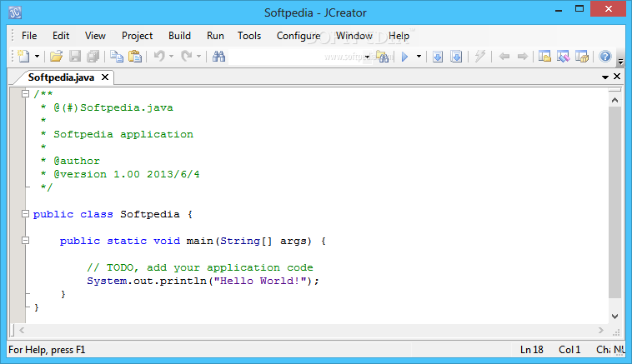Open the Run options dropdown arrow

coord(419,57)
